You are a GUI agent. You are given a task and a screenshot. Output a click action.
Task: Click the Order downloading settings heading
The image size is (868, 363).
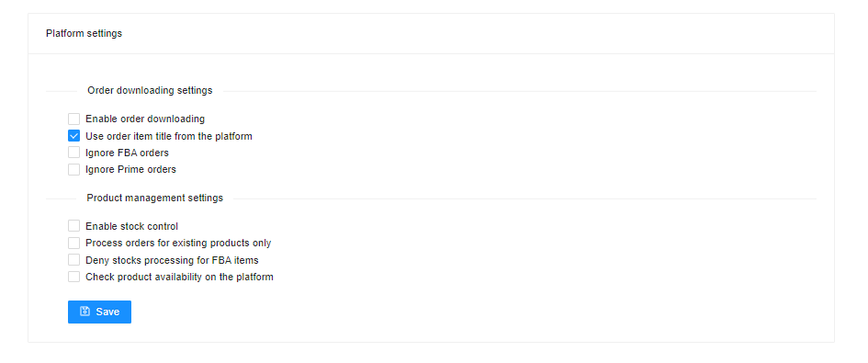[x=150, y=90]
